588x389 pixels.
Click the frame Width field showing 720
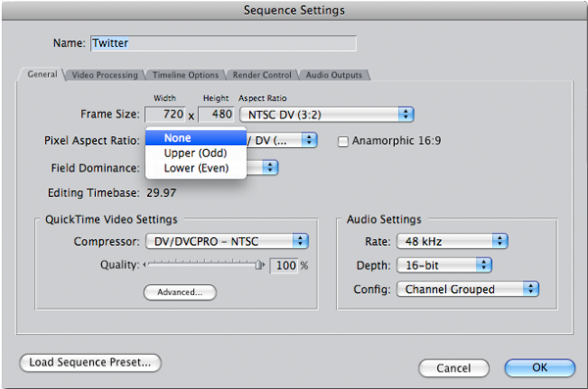165,114
